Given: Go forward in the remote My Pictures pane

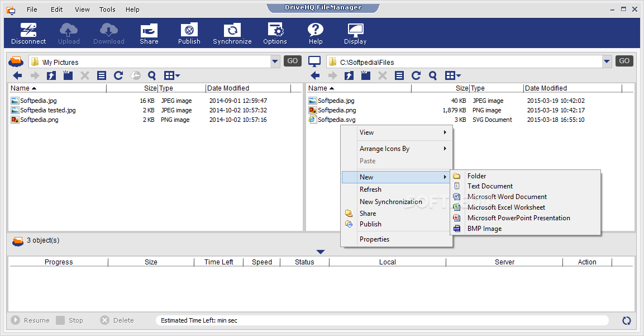Looking at the screenshot, I should (x=35, y=75).
